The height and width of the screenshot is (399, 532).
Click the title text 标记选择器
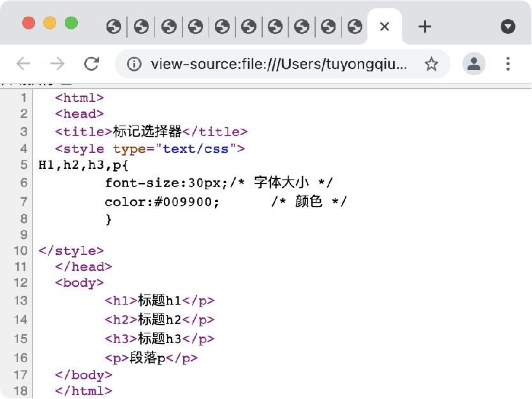point(147,131)
